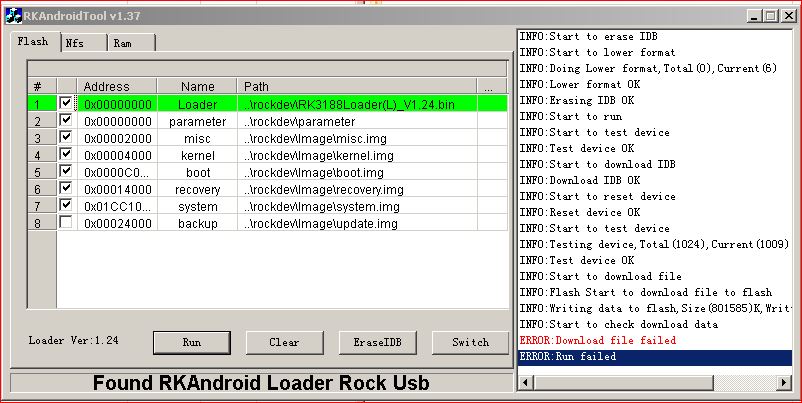This screenshot has height=403, width=802.
Task: Select the RK3188Loader(L)_V1.24.bin path cell
Action: (357, 104)
